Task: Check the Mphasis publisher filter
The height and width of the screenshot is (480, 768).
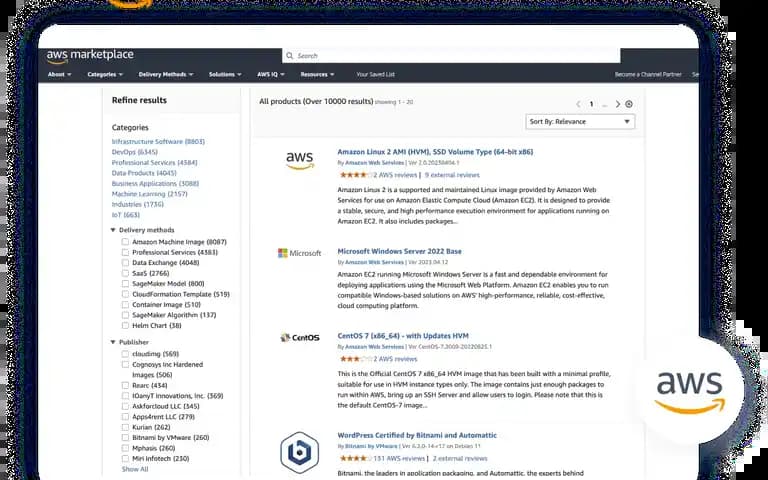Action: tap(125, 448)
